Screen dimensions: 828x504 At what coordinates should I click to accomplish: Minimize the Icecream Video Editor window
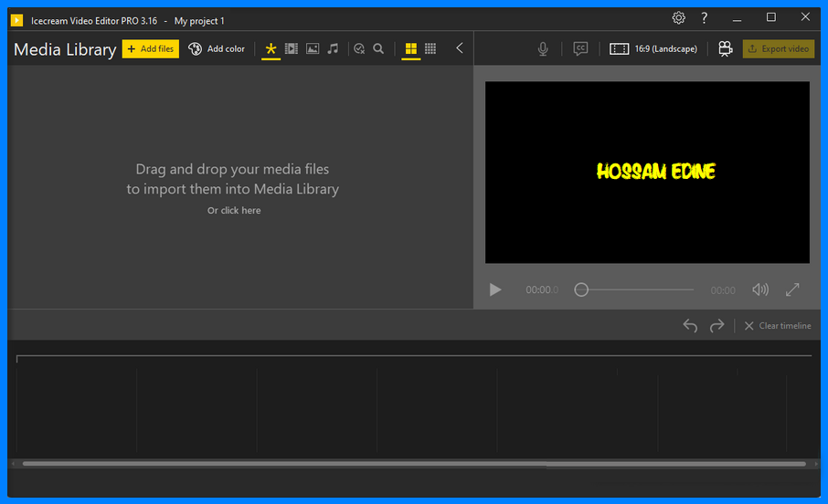pos(738,18)
